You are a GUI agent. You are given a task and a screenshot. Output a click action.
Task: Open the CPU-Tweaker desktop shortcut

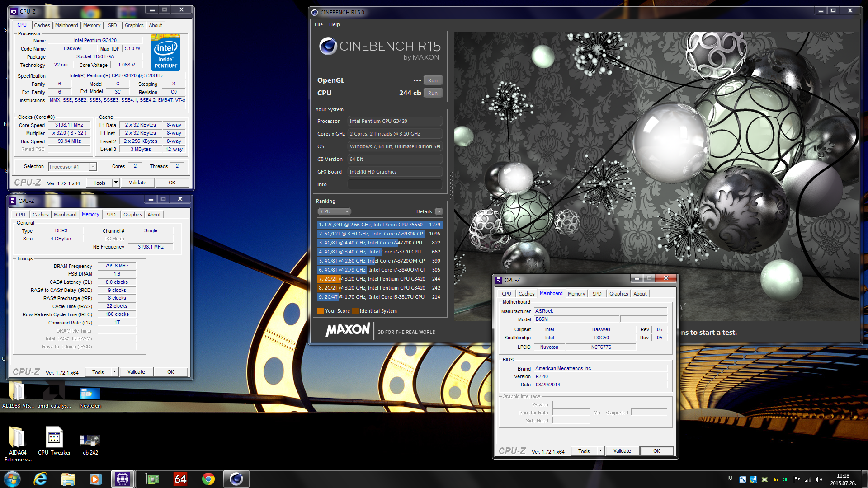pyautogui.click(x=54, y=441)
